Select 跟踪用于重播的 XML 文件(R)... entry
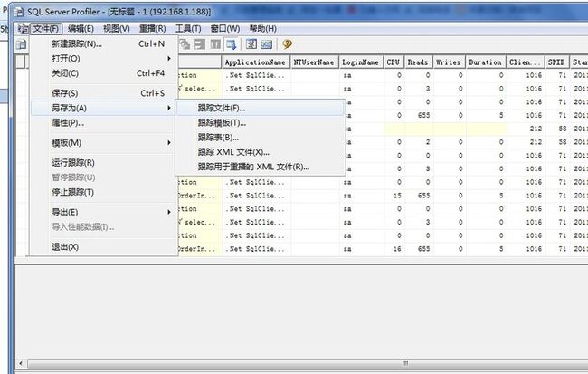The width and height of the screenshot is (588, 374). tap(261, 167)
